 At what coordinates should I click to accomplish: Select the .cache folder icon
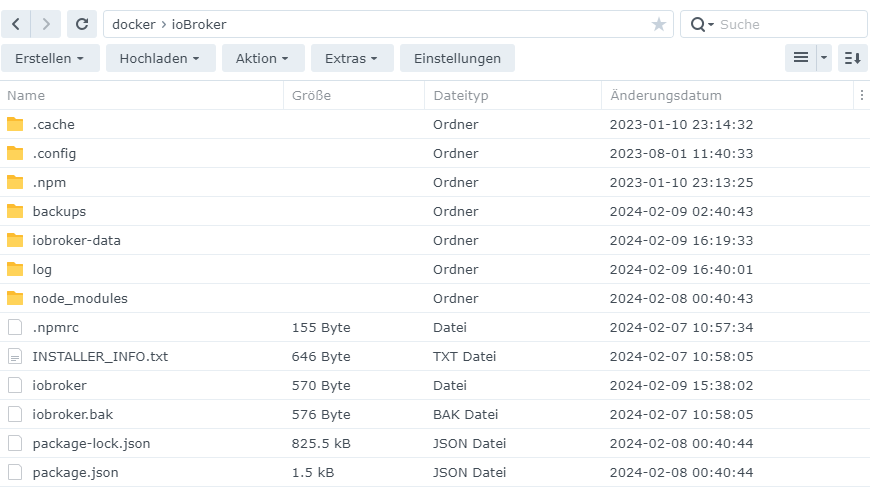click(x=15, y=124)
